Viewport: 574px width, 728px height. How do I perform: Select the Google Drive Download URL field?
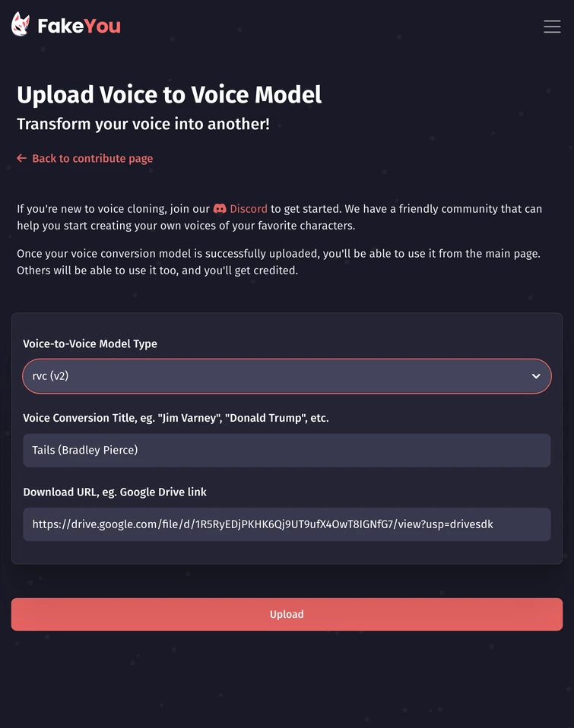click(x=287, y=524)
